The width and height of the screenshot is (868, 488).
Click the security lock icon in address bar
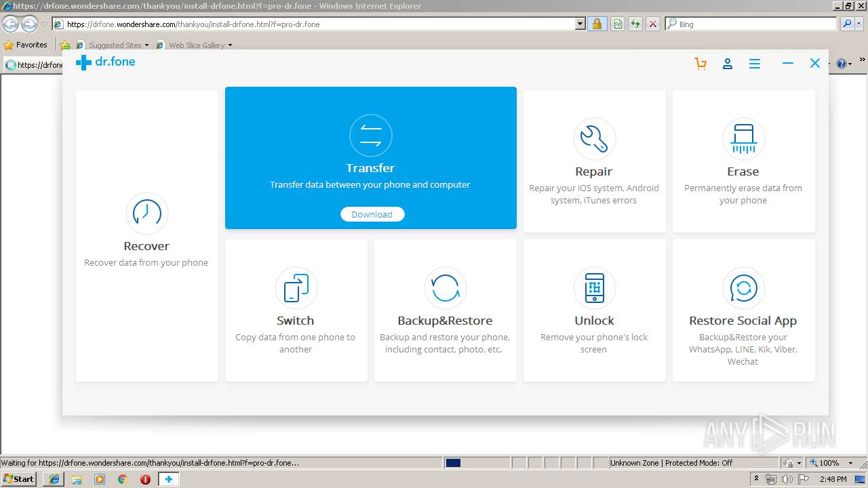click(x=597, y=24)
